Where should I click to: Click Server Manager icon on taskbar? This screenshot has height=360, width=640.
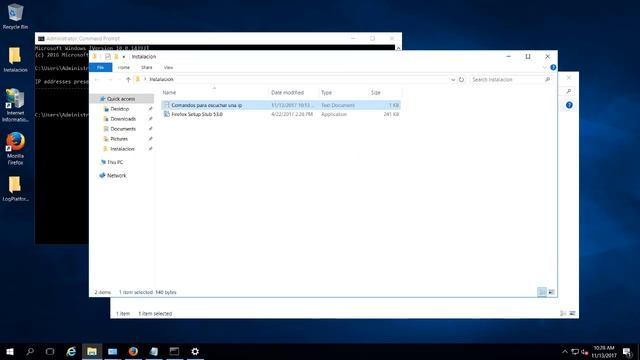coord(112,351)
